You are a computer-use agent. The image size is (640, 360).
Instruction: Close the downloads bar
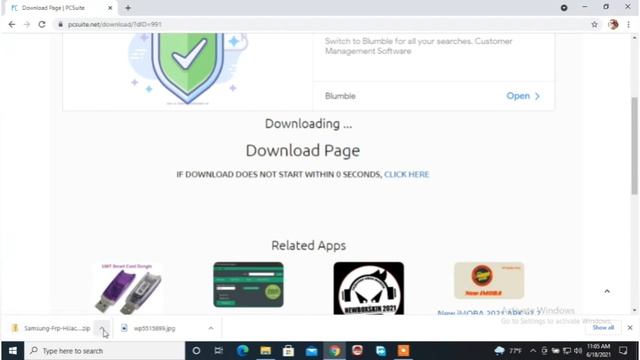630,328
